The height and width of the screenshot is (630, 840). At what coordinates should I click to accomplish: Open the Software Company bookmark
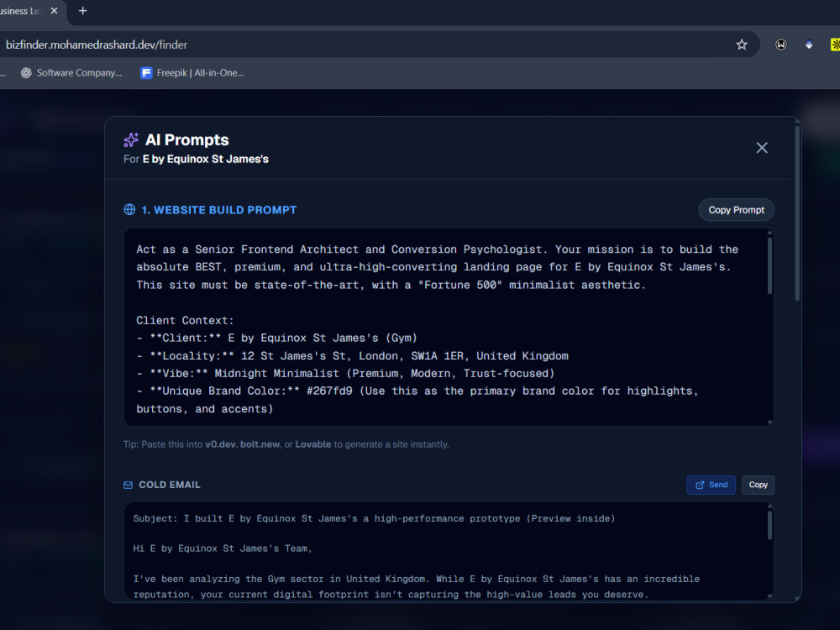pyautogui.click(x=71, y=73)
